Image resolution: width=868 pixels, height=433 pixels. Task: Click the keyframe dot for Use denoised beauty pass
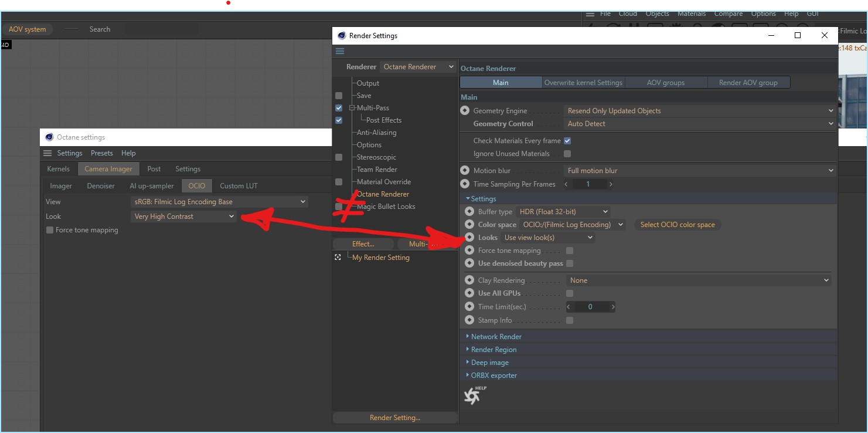click(x=469, y=263)
